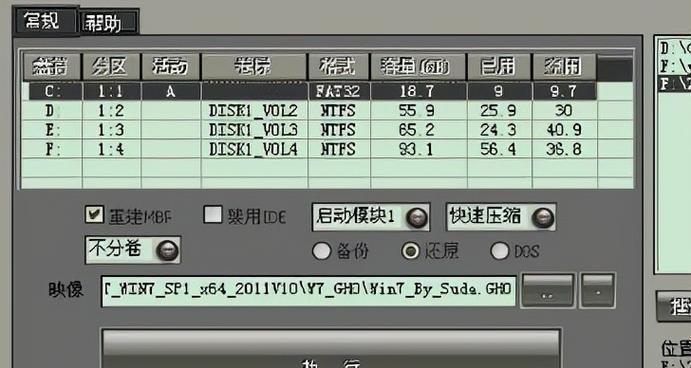Click the 55.9 capacity cell

418,110
